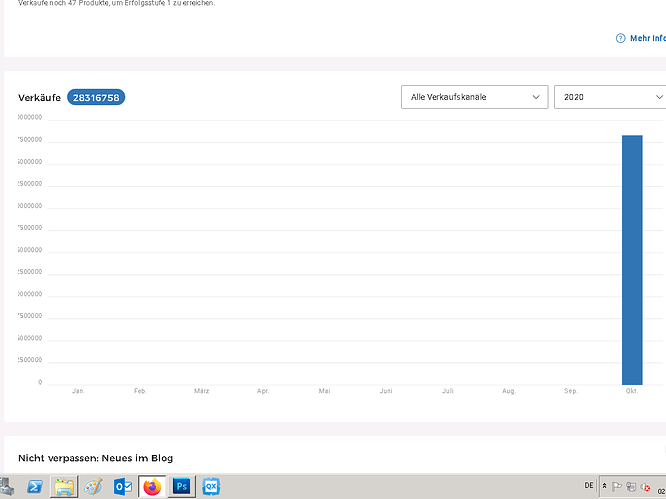The width and height of the screenshot is (666, 499).
Task: Launch the Paint app in taskbar
Action: pos(94,487)
